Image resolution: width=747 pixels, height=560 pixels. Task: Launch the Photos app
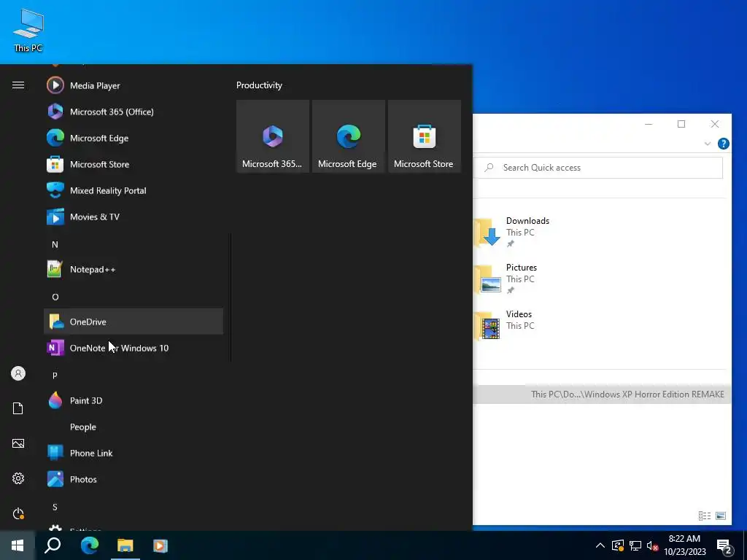133,479
